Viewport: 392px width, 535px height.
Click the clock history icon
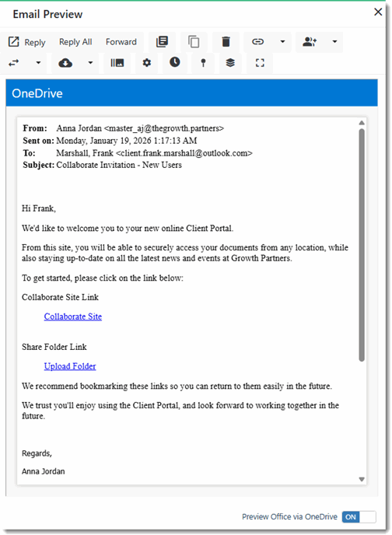(x=175, y=62)
